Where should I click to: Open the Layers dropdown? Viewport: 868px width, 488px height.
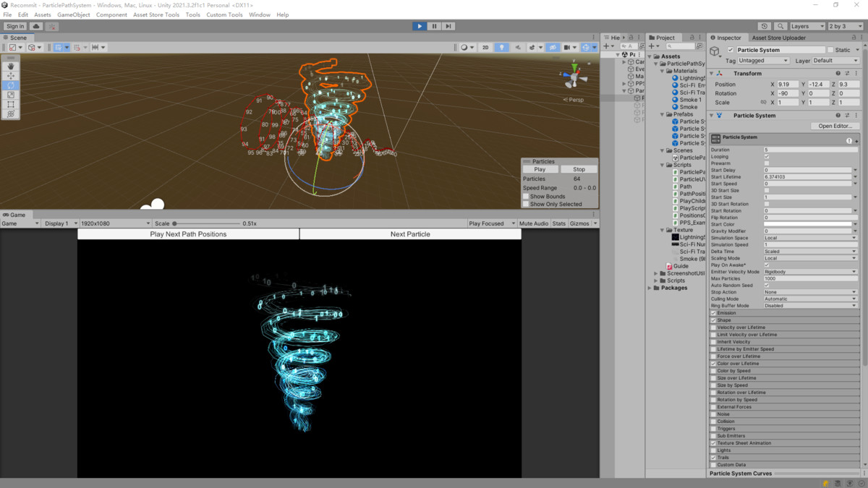point(807,26)
